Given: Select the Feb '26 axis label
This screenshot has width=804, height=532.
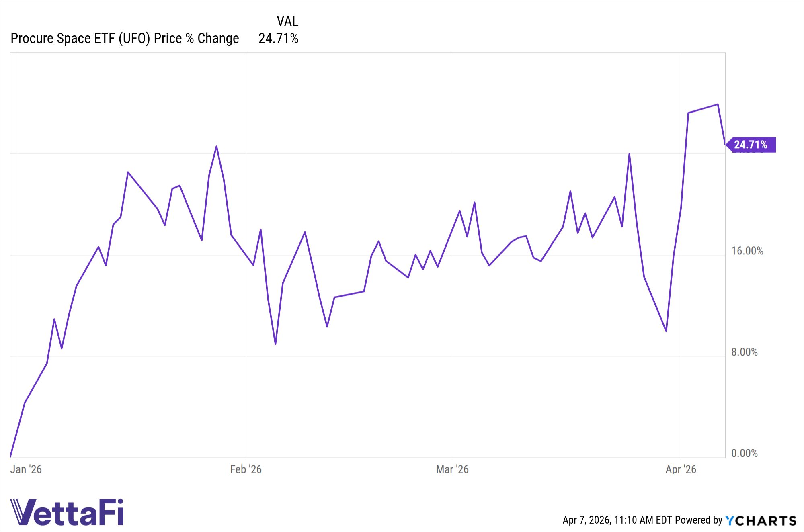Looking at the screenshot, I should coord(246,469).
